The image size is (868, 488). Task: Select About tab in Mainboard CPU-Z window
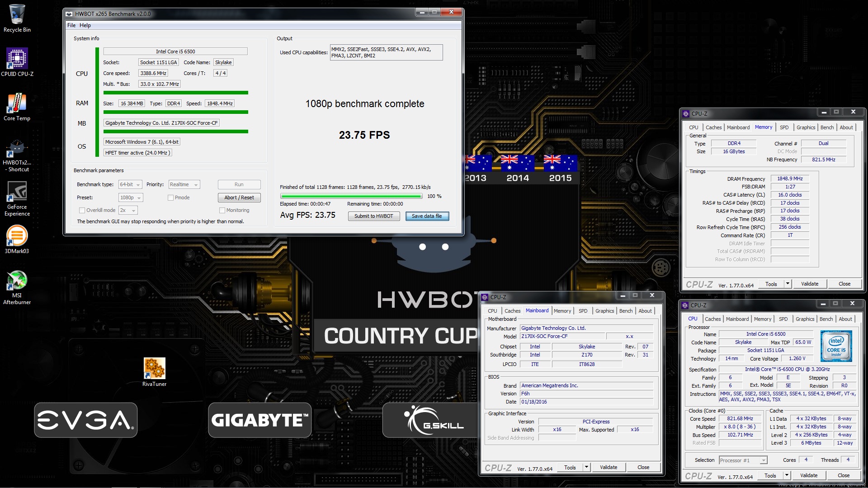[645, 311]
